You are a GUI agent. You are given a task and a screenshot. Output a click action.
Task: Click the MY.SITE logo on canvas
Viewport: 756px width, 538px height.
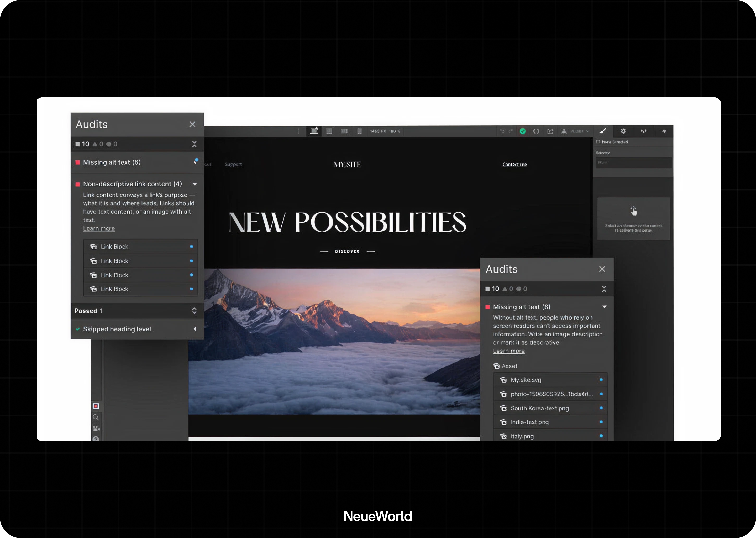pyautogui.click(x=347, y=165)
